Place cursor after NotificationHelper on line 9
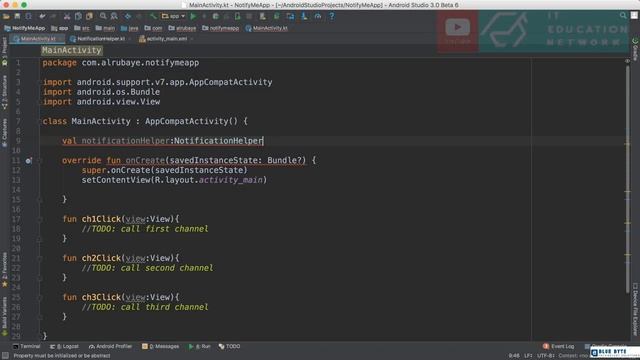 coord(263,141)
